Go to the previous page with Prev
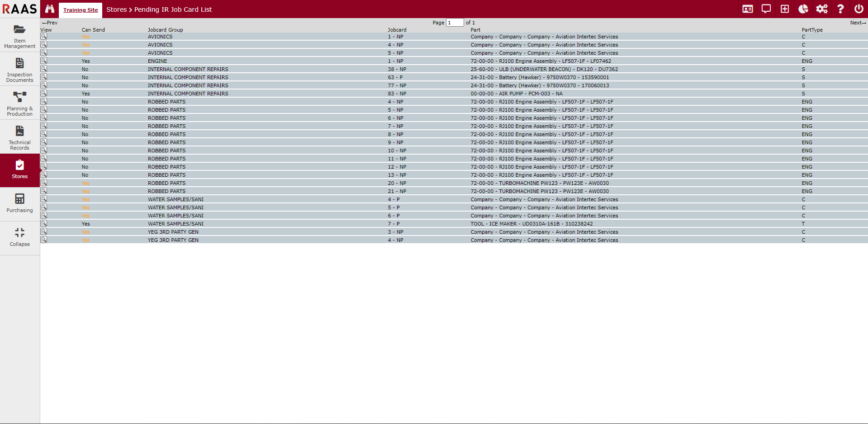The image size is (868, 424). [x=50, y=23]
